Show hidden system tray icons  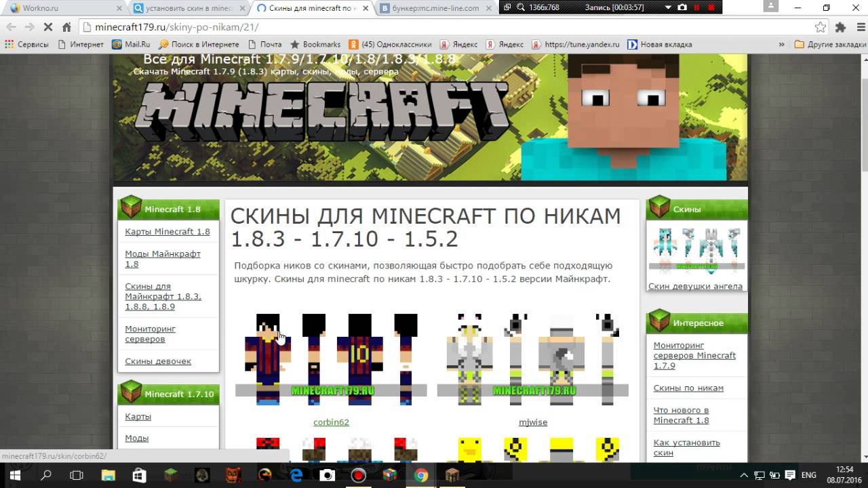(745, 475)
